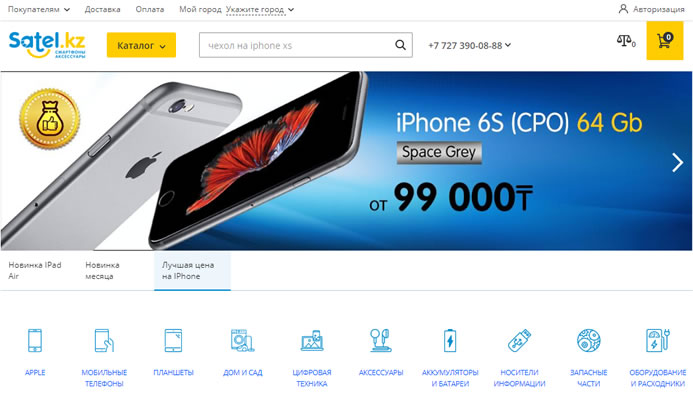Open the Цифровая техника category icon
The width and height of the screenshot is (693, 400).
(x=312, y=340)
